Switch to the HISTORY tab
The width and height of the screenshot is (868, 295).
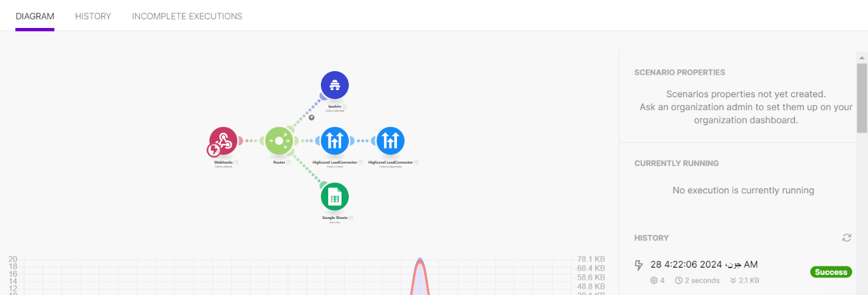tap(93, 16)
